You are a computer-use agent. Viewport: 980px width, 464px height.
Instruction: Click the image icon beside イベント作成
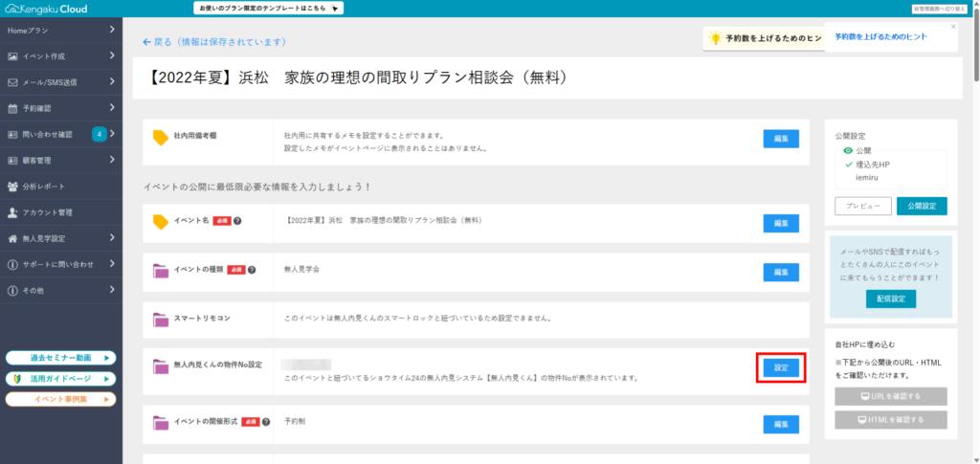tap(12, 56)
